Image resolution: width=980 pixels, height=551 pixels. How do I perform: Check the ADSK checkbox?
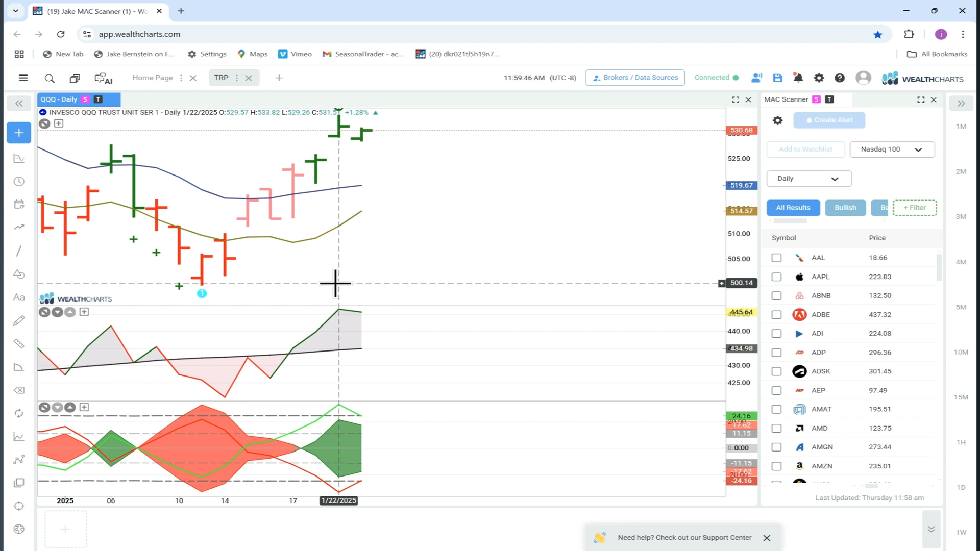click(x=776, y=371)
